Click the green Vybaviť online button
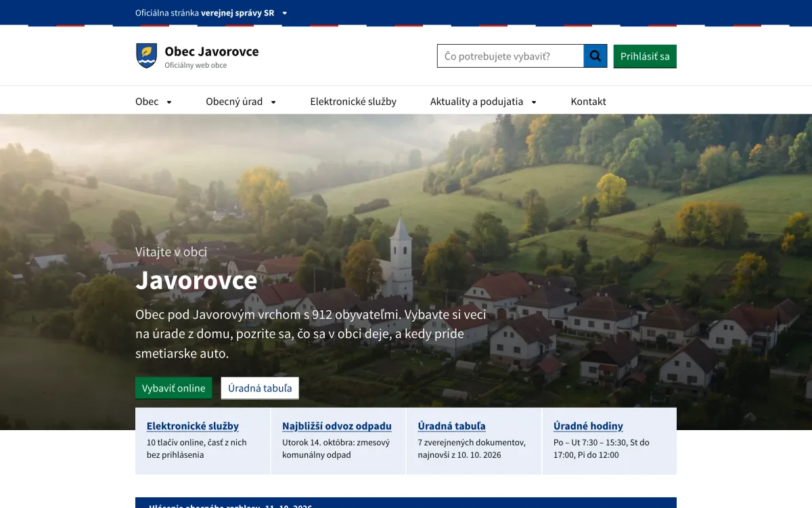812x508 pixels. coord(173,388)
